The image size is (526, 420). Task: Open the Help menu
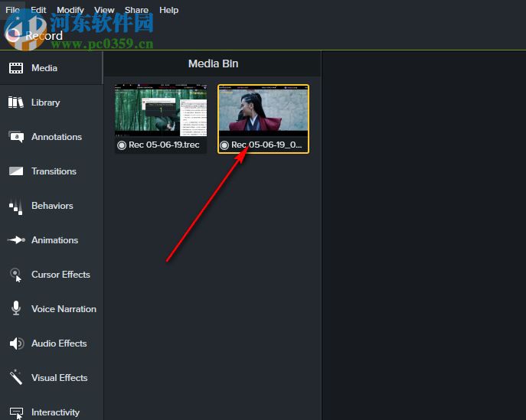[x=168, y=11]
